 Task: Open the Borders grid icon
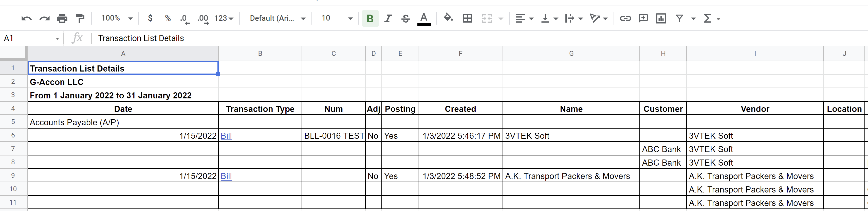(x=467, y=18)
